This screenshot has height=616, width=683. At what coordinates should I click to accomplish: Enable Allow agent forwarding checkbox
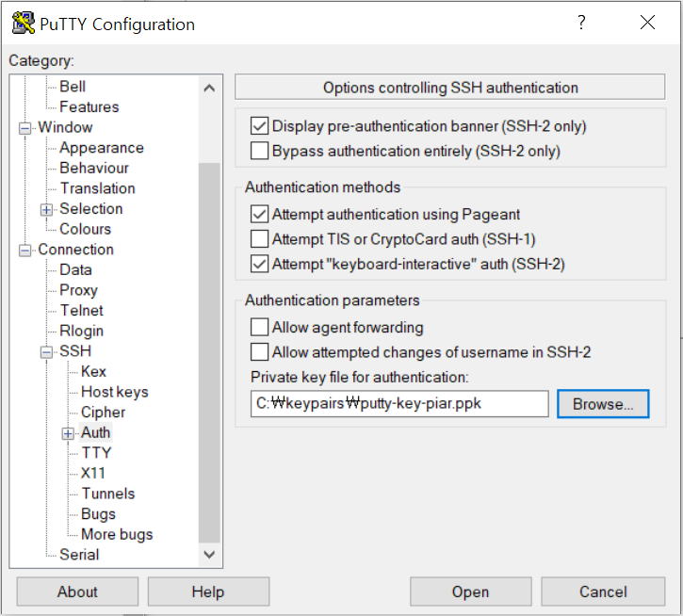259,327
